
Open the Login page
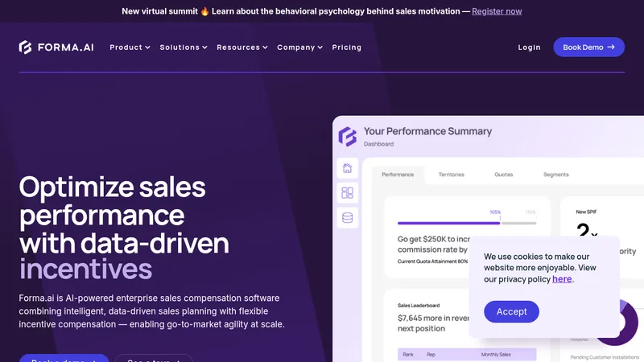pos(529,47)
